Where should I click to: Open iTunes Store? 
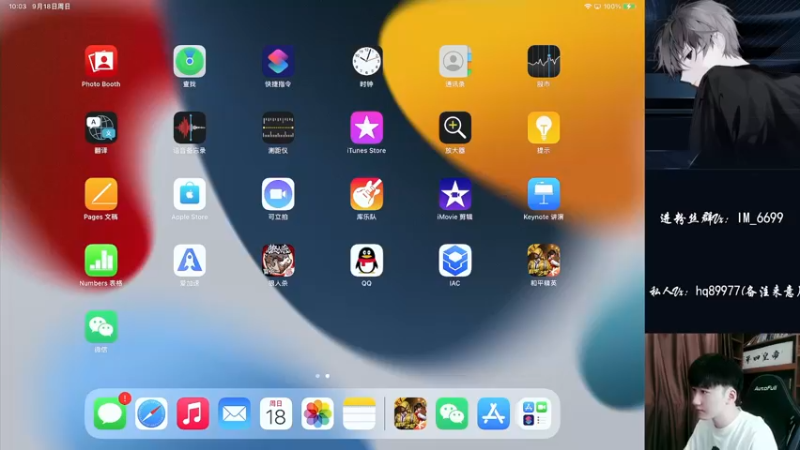coord(366,128)
